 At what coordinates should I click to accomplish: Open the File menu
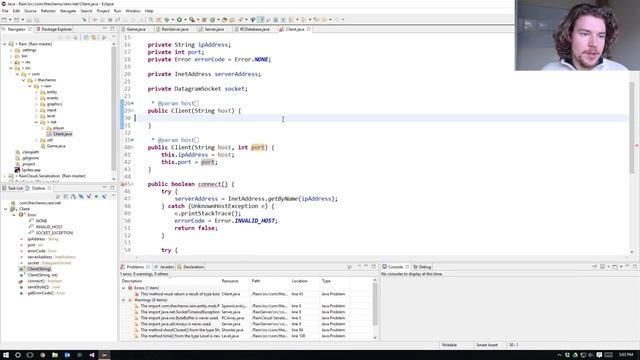pyautogui.click(x=5, y=11)
